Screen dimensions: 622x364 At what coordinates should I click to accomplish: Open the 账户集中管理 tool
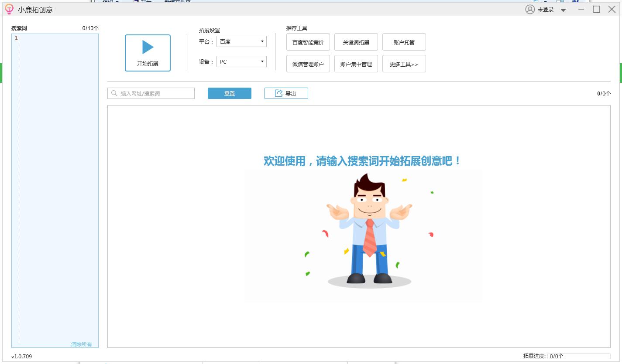(x=356, y=64)
